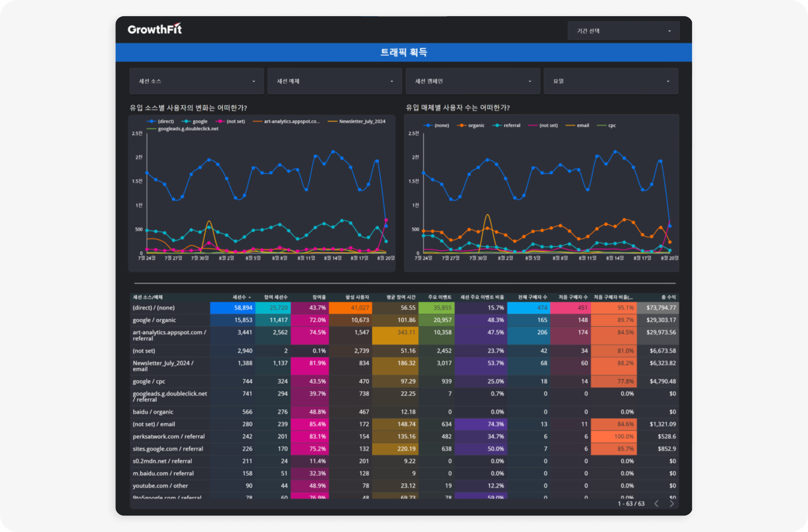
Task: Toggle (not set) legend in medium chart
Action: [x=543, y=125]
